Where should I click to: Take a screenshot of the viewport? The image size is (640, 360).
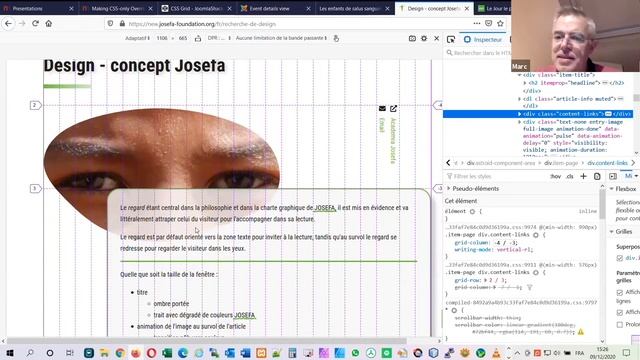click(412, 38)
